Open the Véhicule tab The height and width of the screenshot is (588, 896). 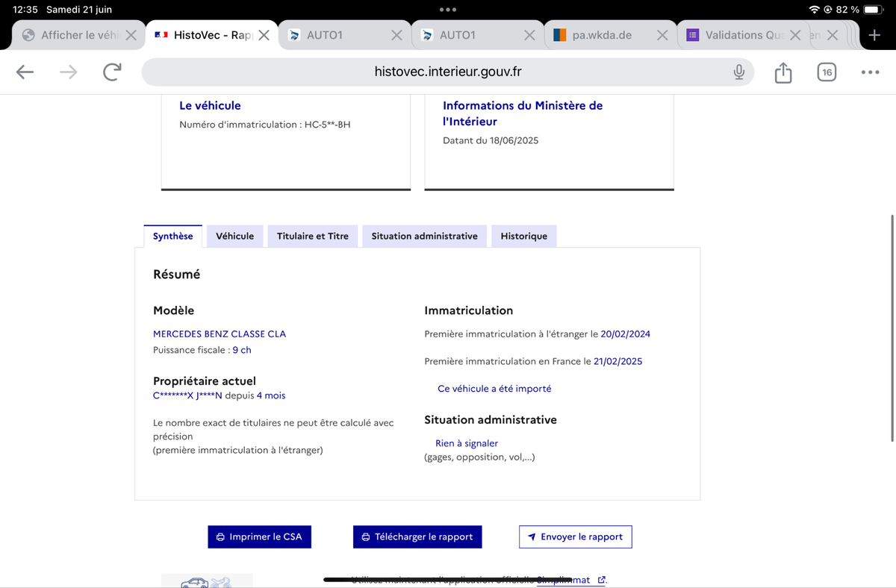click(234, 236)
